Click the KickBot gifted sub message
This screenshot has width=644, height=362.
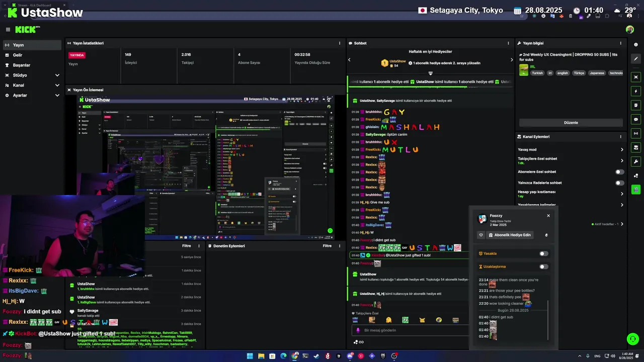point(408,255)
